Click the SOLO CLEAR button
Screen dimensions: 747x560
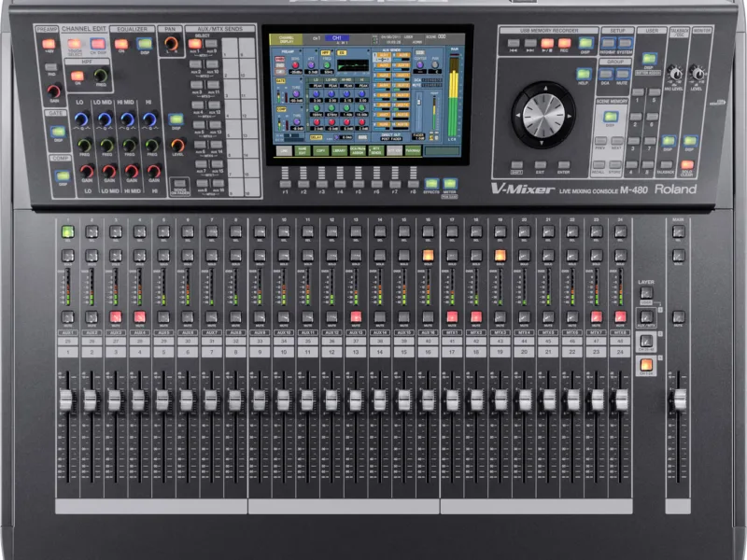(x=687, y=164)
